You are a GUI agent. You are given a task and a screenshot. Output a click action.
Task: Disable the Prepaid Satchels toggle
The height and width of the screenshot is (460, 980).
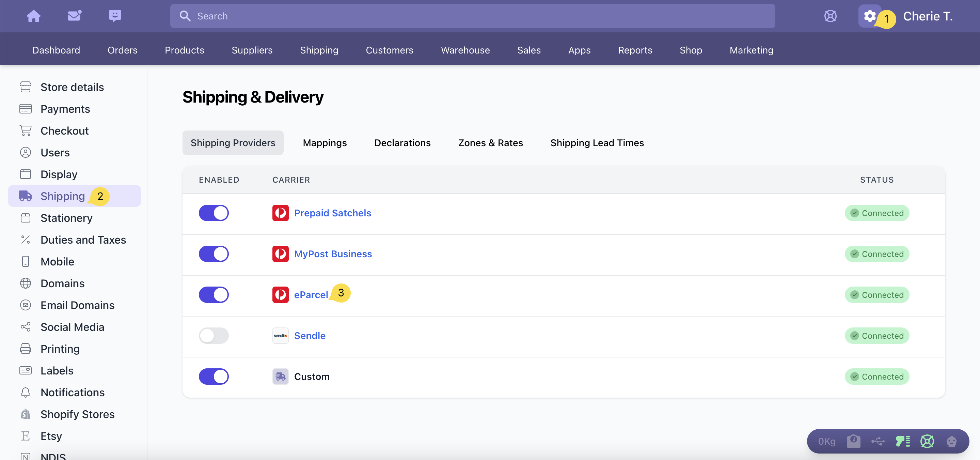click(x=214, y=213)
